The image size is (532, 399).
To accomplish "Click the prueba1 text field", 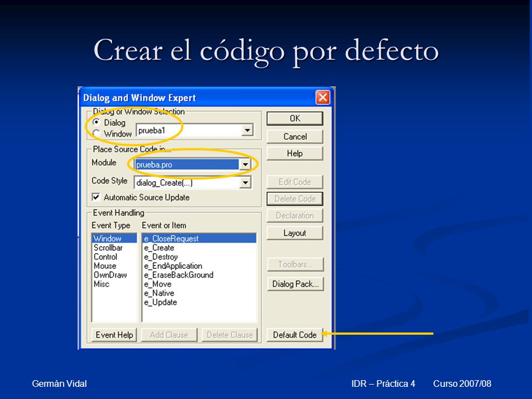I will 189,130.
